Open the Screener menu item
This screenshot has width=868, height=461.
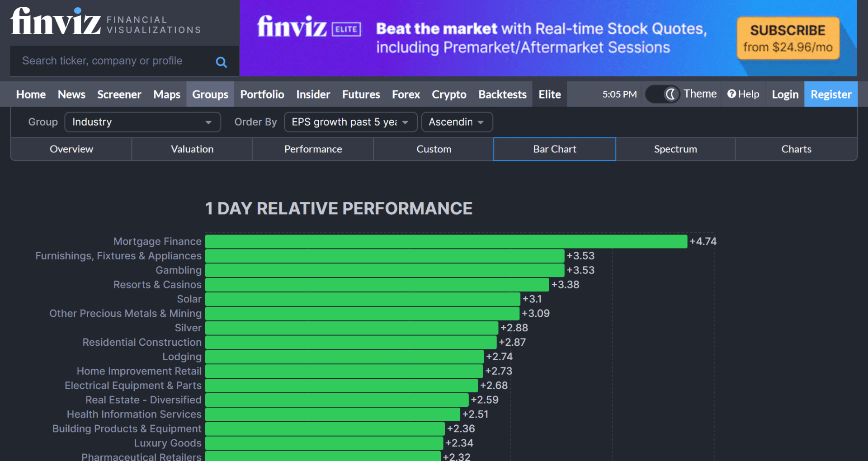pos(119,94)
